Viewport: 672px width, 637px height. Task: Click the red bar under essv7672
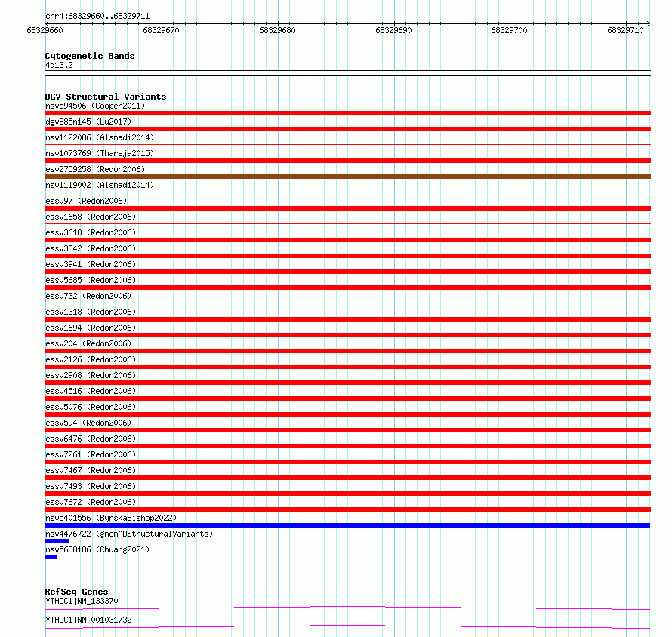click(x=347, y=509)
